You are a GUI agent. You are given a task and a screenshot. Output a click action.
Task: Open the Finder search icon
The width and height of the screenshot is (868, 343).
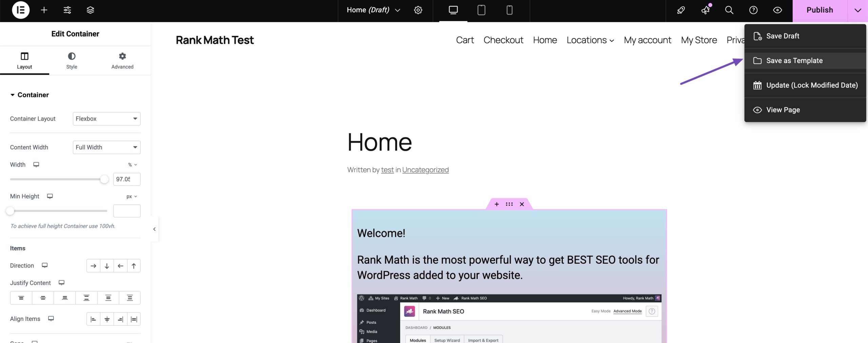coord(729,10)
